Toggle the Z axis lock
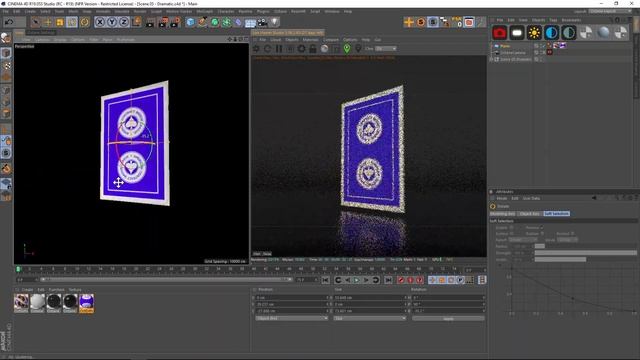 pos(124,22)
